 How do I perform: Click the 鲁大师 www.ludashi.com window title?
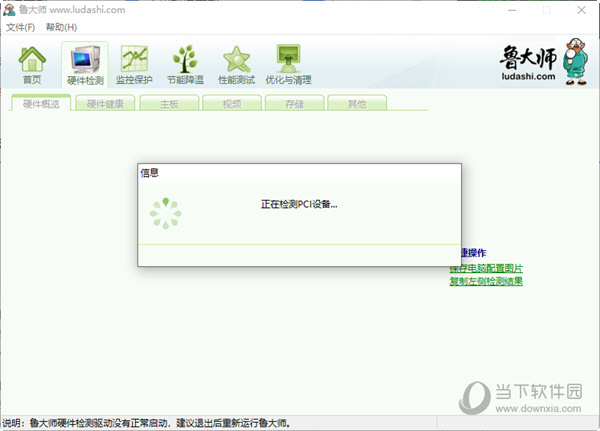click(72, 10)
